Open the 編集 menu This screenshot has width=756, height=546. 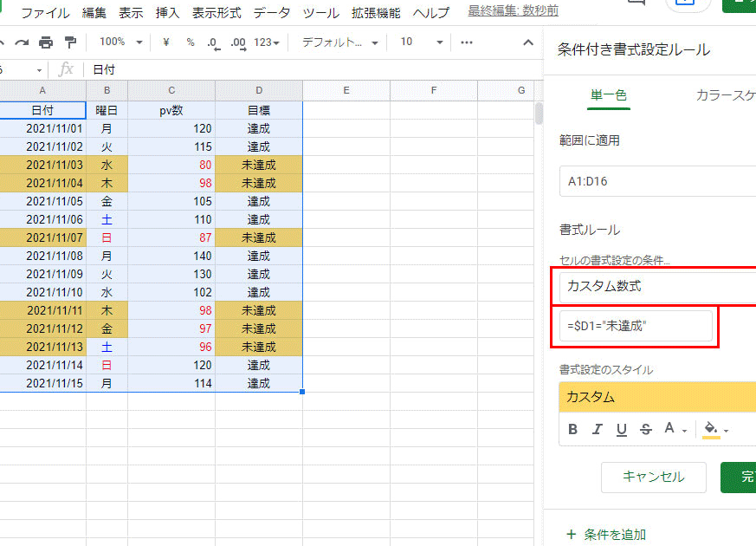point(94,13)
